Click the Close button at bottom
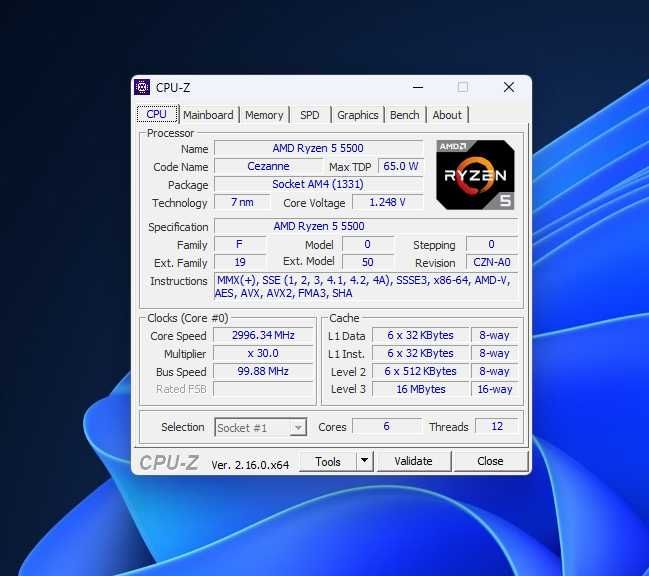Viewport: 649px width, 576px height. point(490,461)
